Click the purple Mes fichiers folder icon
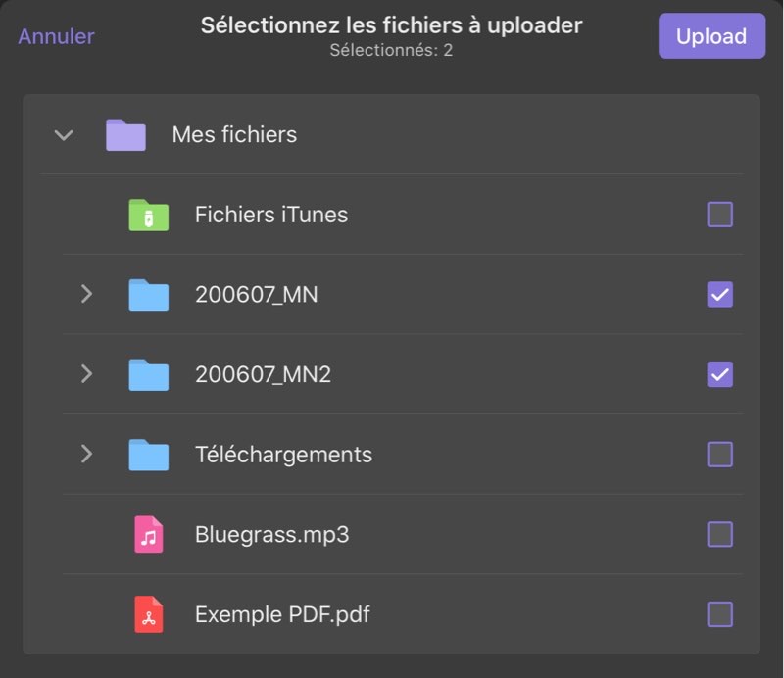 click(125, 134)
